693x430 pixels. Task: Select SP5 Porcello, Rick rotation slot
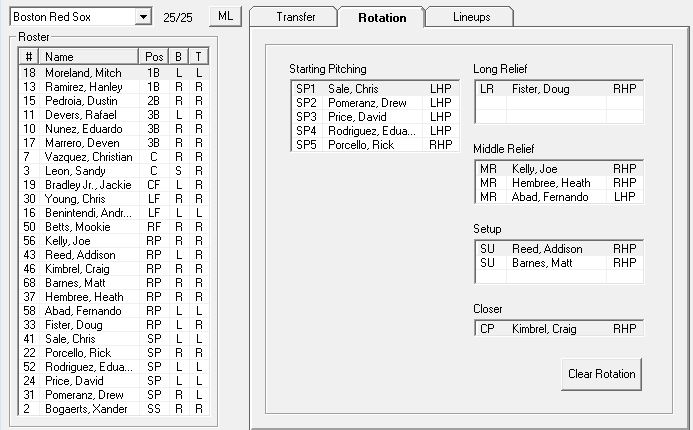[375, 145]
